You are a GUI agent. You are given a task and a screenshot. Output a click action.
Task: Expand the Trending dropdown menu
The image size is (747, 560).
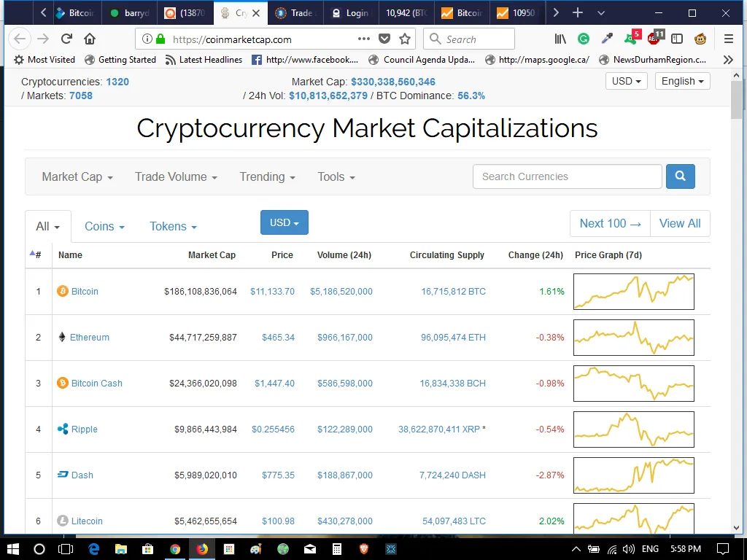pyautogui.click(x=267, y=176)
